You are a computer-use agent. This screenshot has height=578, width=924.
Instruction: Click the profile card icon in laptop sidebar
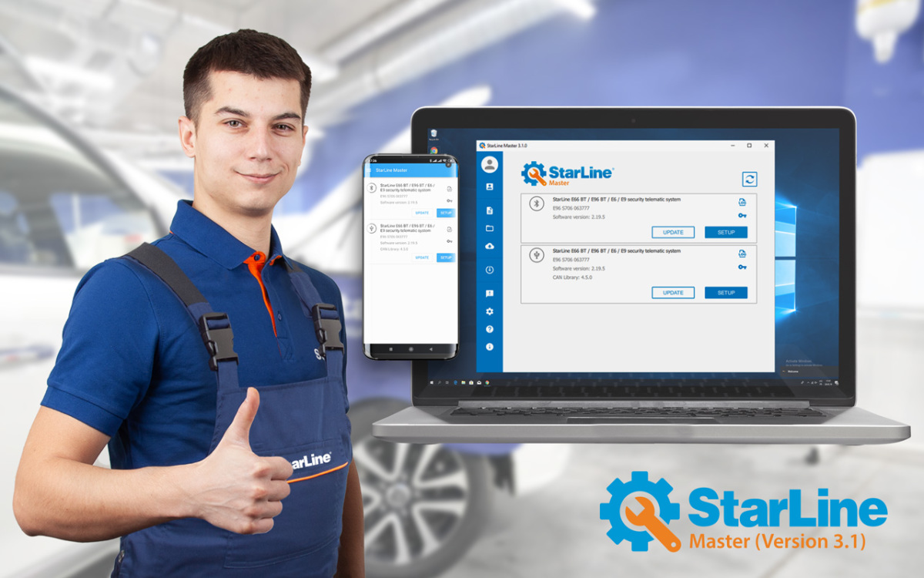coord(490,187)
